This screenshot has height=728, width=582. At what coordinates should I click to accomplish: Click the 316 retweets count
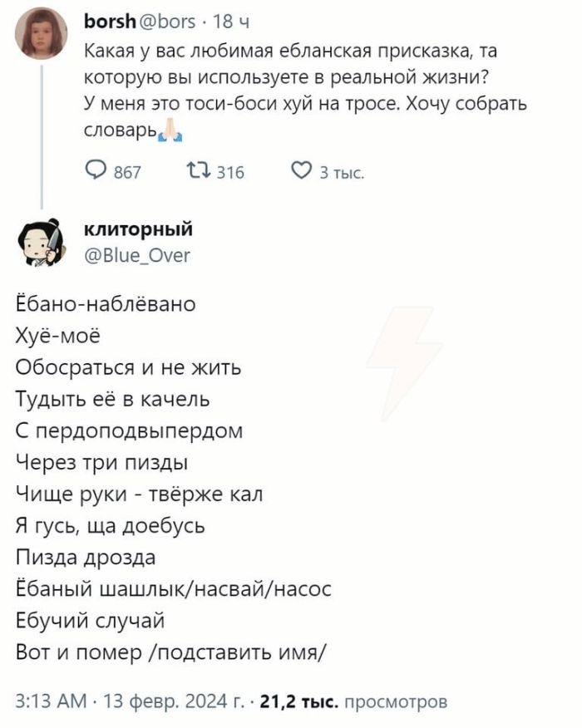pos(230,173)
